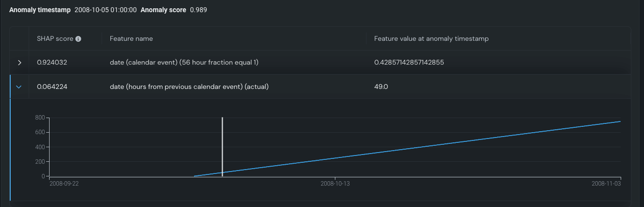Click the anomaly timestamp value 2008-10-05 01:00:00
The height and width of the screenshot is (207, 644).
105,10
